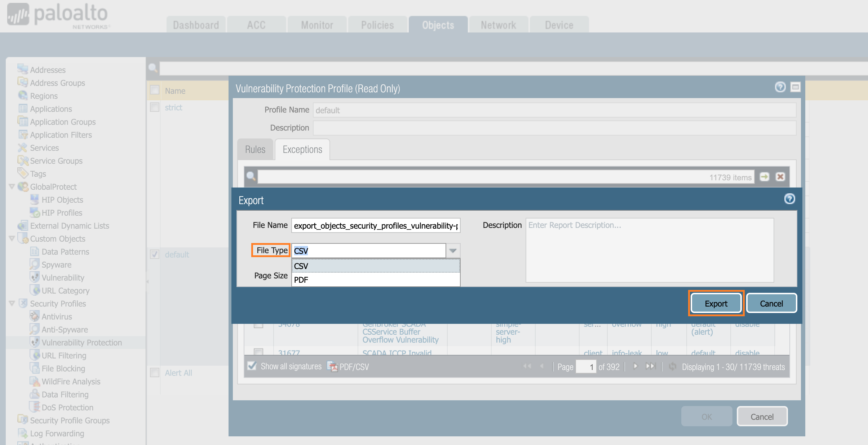Switch to the Rules tab

click(255, 150)
